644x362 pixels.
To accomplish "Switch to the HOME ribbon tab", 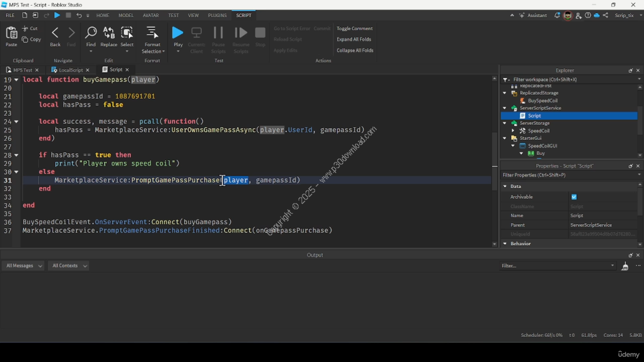I will pos(103,15).
